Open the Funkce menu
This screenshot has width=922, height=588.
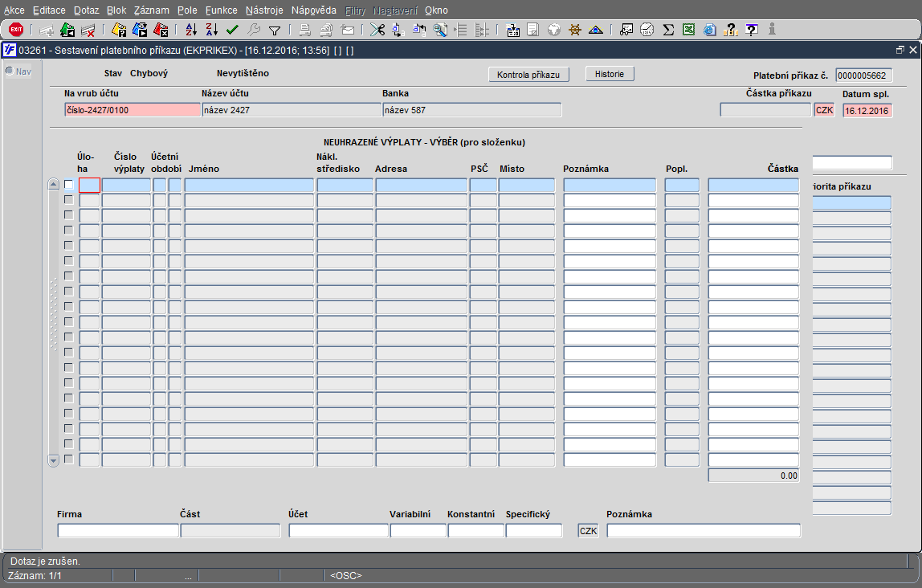coord(222,10)
